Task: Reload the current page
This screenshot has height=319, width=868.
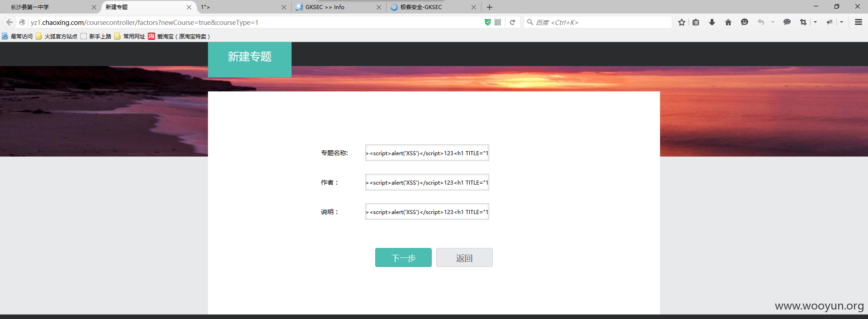Action: click(512, 22)
